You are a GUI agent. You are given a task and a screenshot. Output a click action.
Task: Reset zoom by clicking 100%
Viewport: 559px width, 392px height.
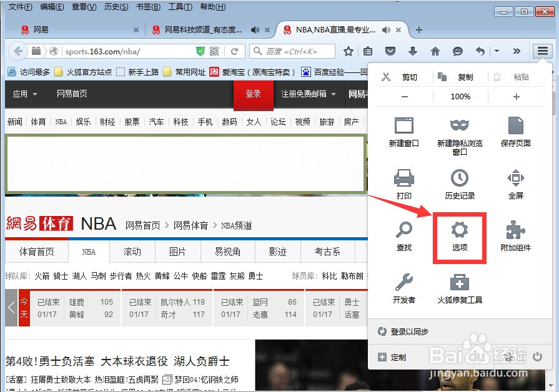pyautogui.click(x=460, y=97)
